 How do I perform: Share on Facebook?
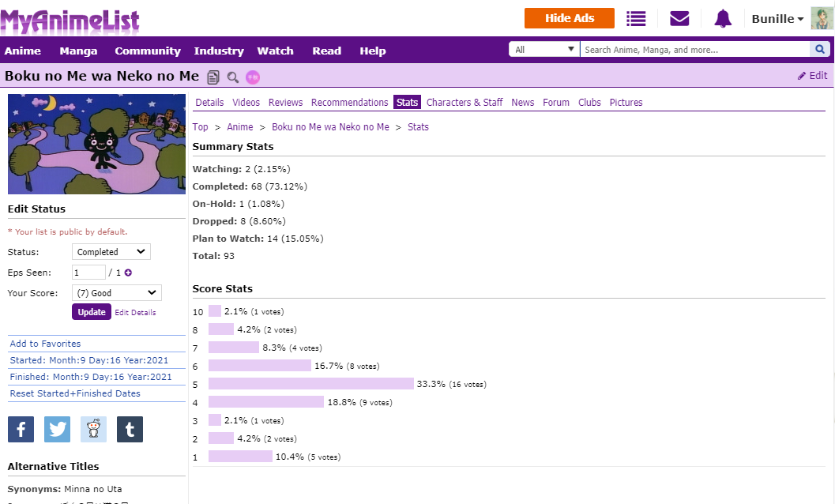tap(21, 429)
